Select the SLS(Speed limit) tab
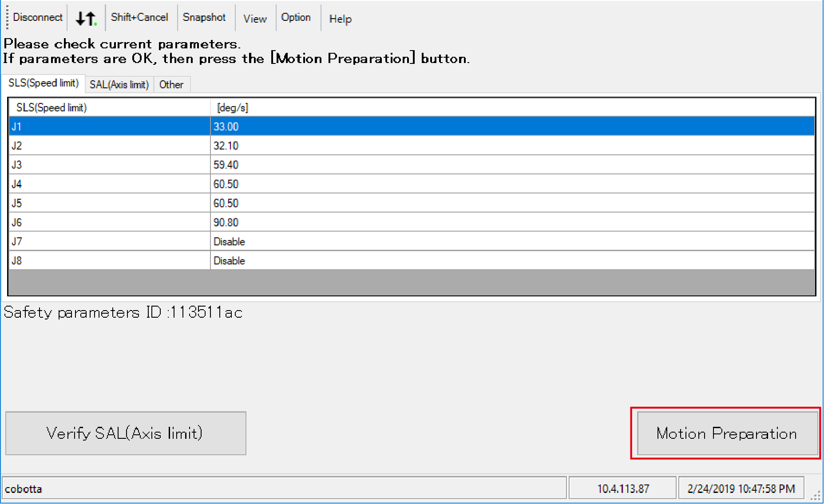This screenshot has width=824, height=504. coord(44,83)
